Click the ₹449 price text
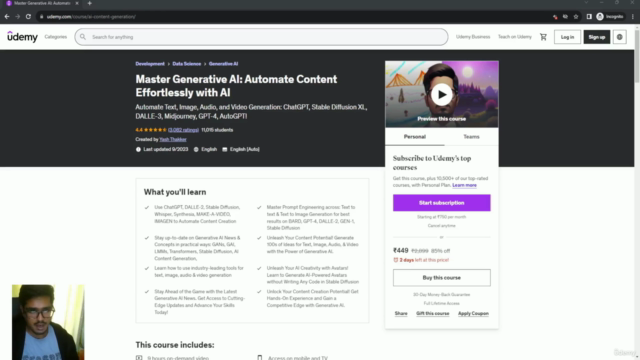Screen dimensions: 640x360 pyautogui.click(x=400, y=251)
